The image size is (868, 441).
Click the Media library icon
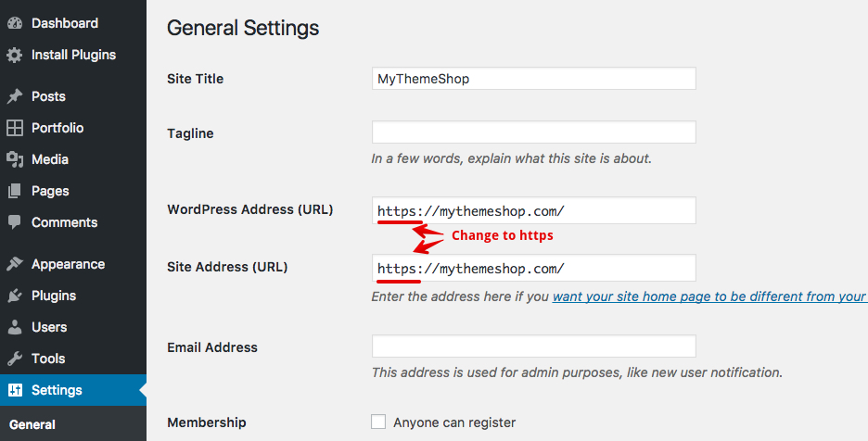[x=15, y=159]
